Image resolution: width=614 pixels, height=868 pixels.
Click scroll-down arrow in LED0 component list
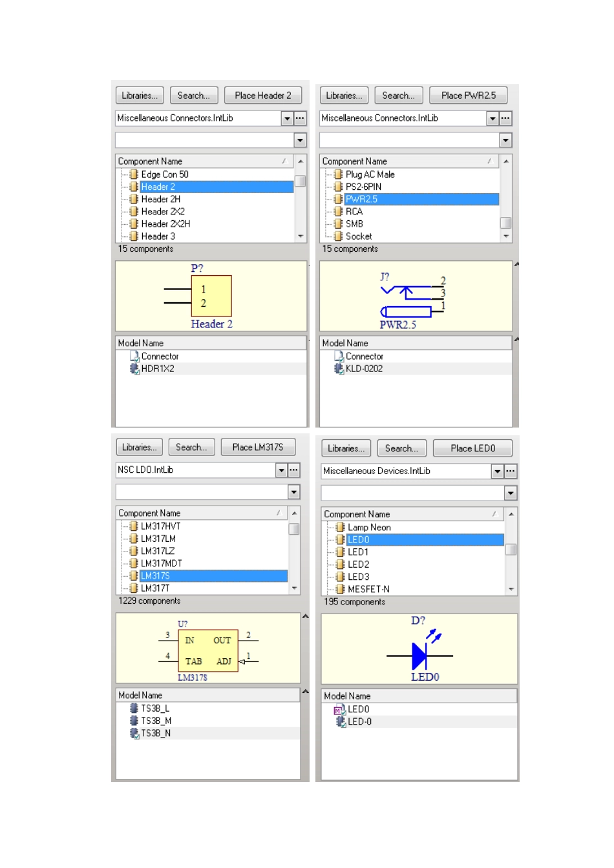511,589
